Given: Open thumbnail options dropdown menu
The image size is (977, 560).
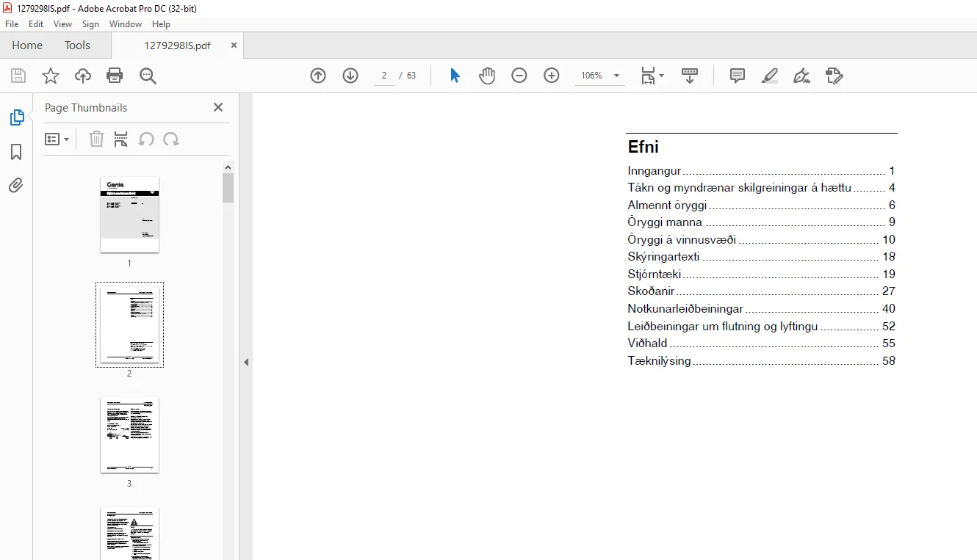Looking at the screenshot, I should [57, 139].
